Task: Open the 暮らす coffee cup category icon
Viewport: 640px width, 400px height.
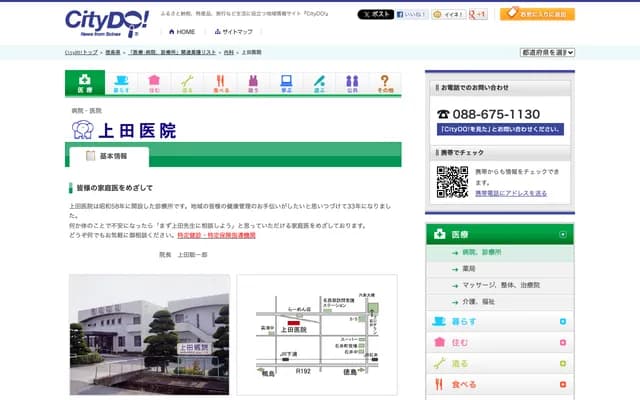Action: pyautogui.click(x=121, y=83)
